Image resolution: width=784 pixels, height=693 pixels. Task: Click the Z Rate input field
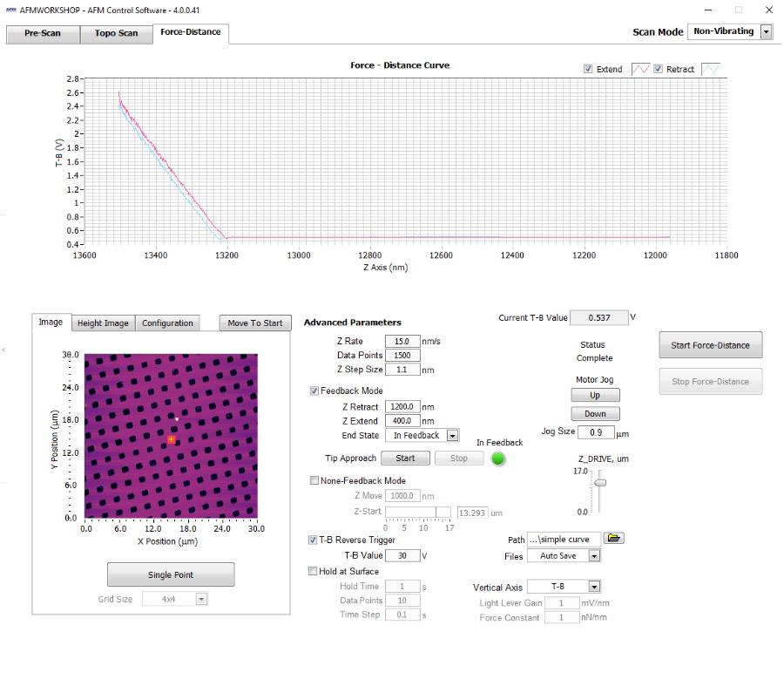[x=402, y=342]
